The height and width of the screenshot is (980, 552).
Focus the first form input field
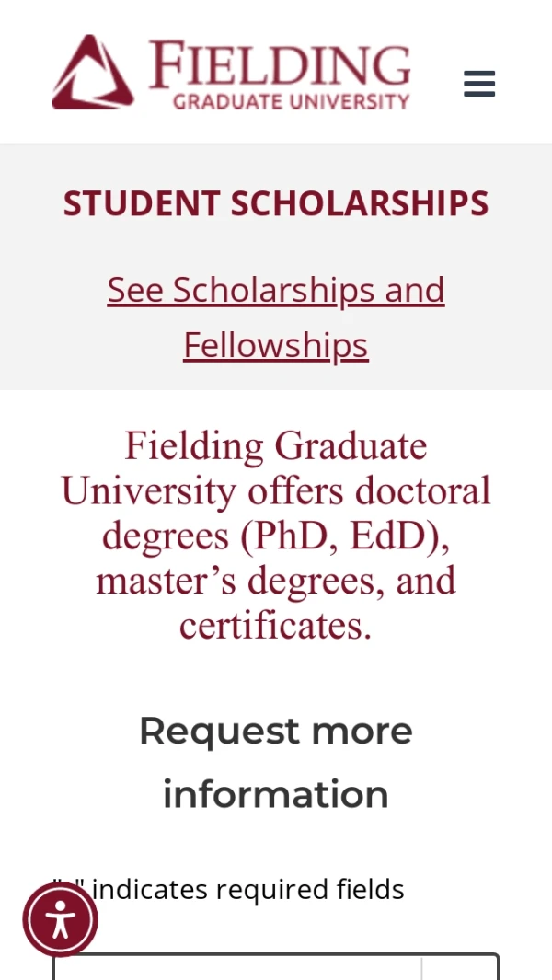point(236,967)
